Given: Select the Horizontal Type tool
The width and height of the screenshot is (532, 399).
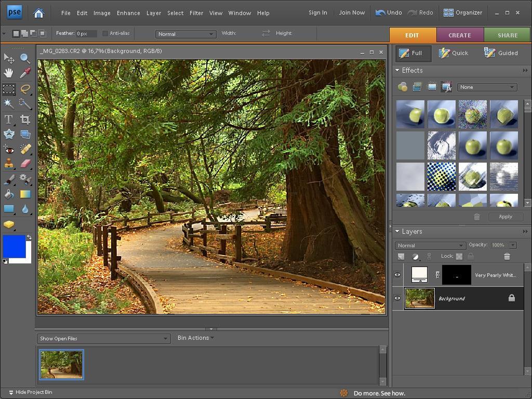Looking at the screenshot, I should (8, 119).
